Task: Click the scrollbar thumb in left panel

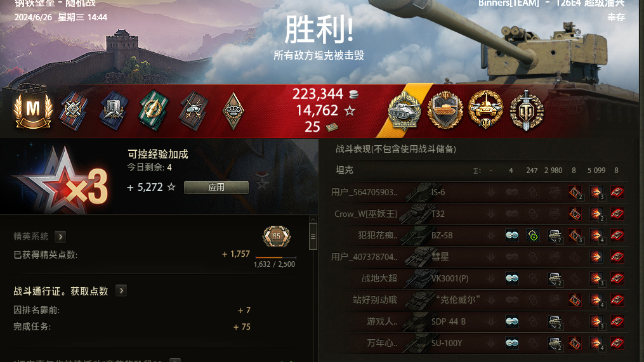Action: pos(313,237)
